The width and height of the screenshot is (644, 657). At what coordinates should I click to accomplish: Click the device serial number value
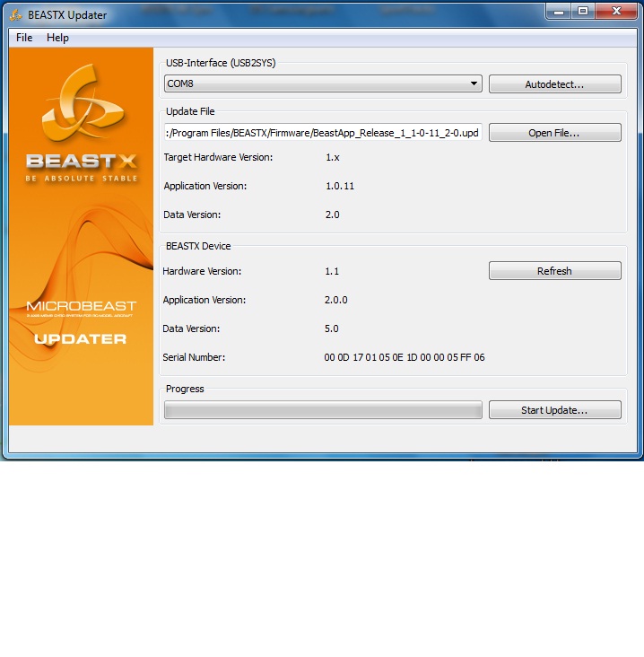(404, 357)
